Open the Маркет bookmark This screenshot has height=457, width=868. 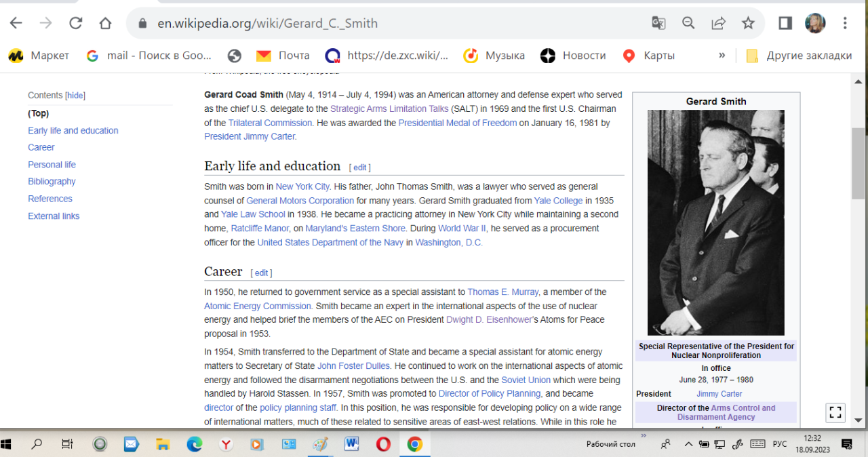pos(39,56)
